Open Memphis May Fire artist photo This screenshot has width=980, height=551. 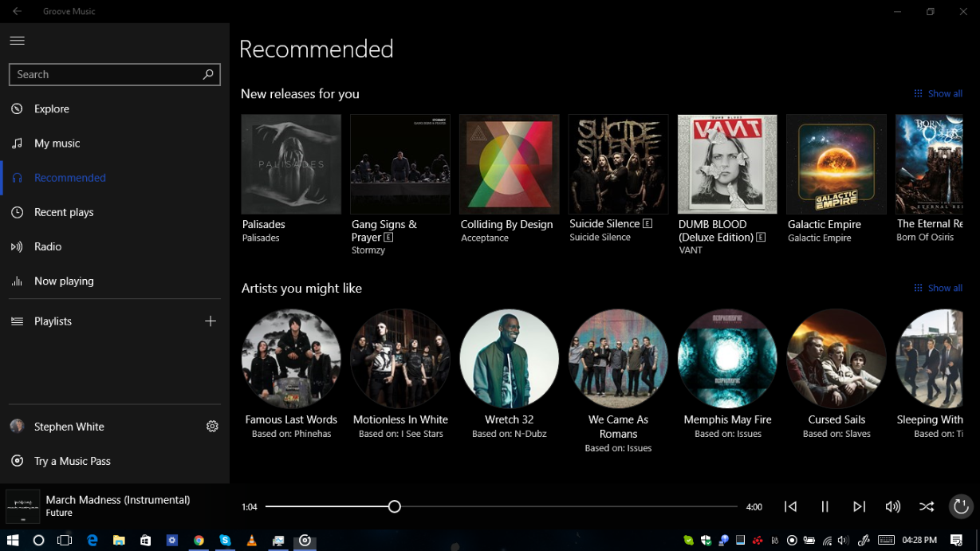(727, 359)
